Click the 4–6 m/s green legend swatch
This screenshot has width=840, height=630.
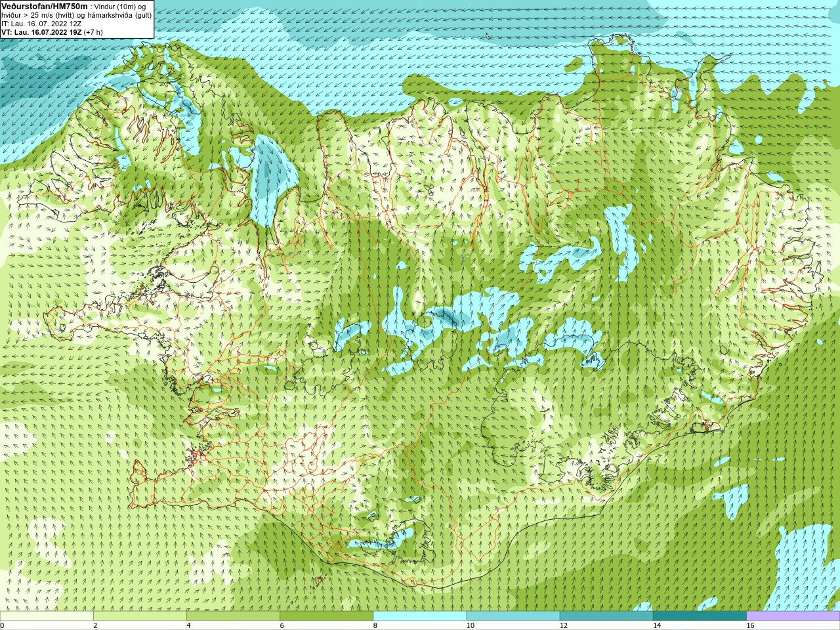coord(233,616)
